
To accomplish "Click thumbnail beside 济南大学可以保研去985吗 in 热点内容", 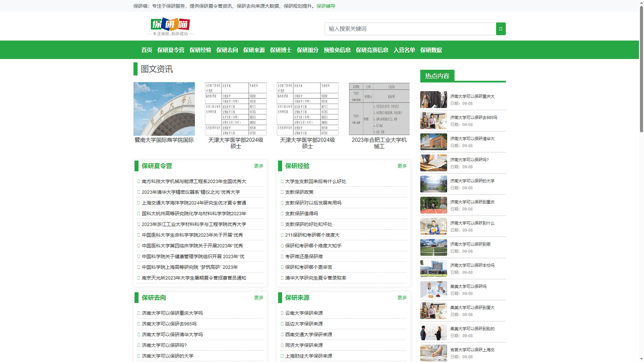I will click(x=433, y=121).
